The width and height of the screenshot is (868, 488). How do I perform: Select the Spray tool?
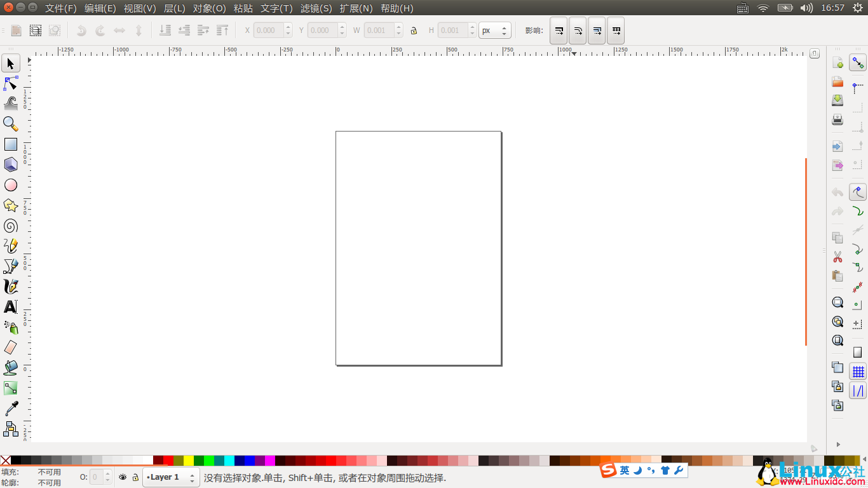tap(11, 327)
